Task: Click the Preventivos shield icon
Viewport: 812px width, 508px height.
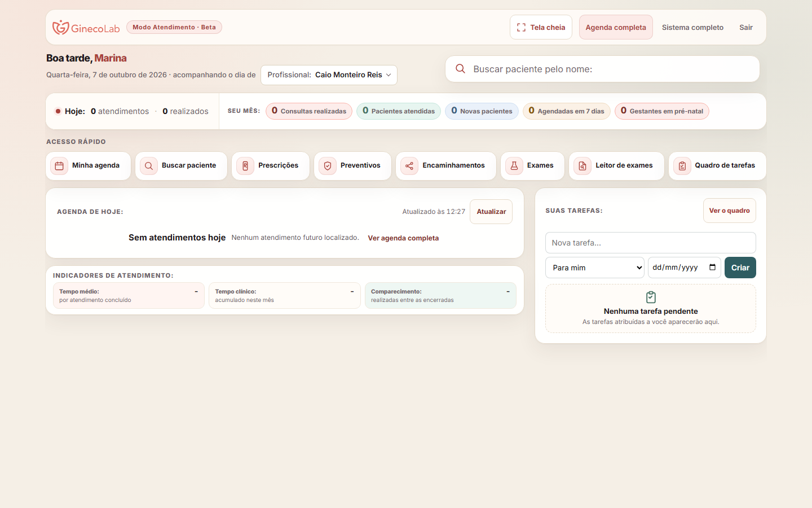Action: click(328, 166)
